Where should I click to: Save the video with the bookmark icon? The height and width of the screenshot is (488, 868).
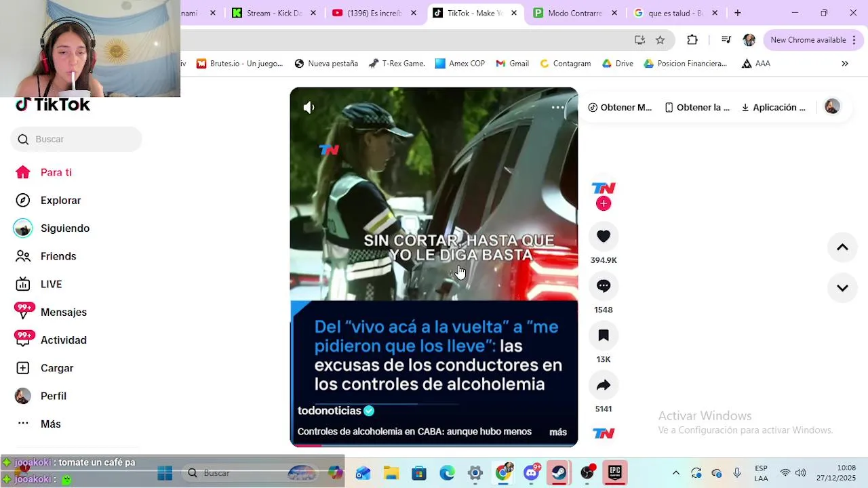(604, 335)
